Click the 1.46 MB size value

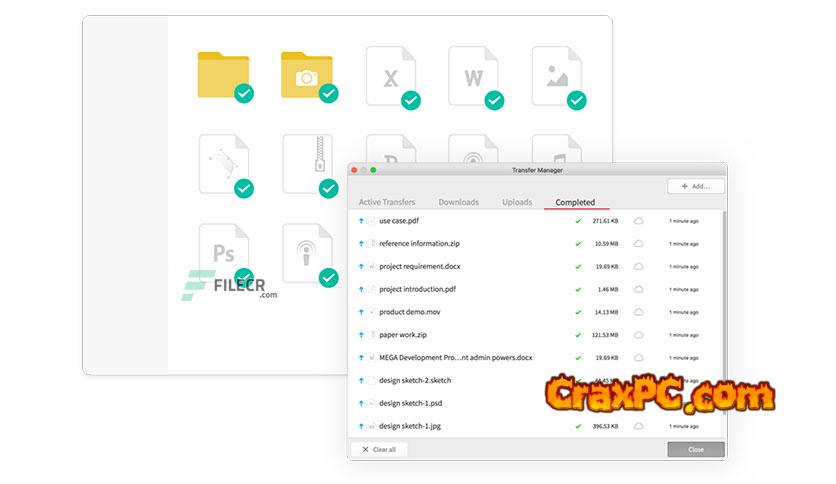(x=608, y=289)
